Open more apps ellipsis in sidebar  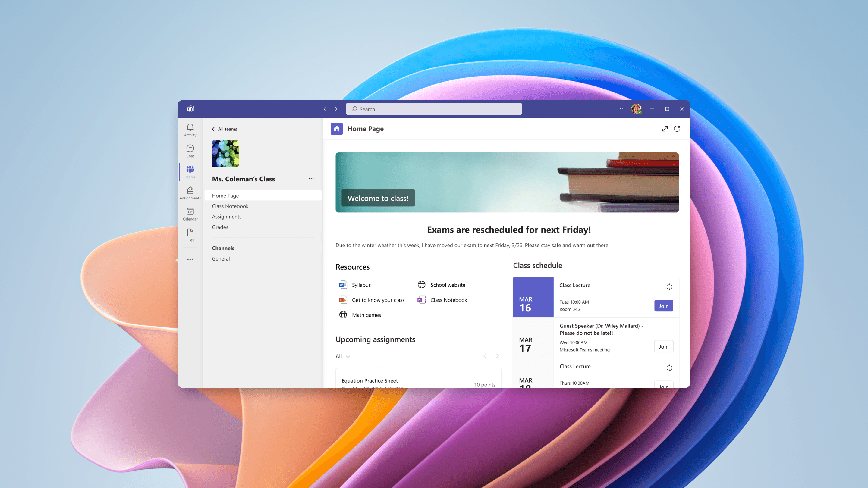[190, 259]
